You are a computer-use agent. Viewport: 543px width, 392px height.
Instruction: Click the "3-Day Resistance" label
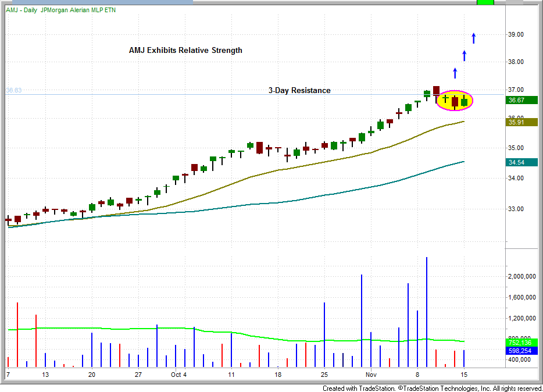click(x=299, y=90)
